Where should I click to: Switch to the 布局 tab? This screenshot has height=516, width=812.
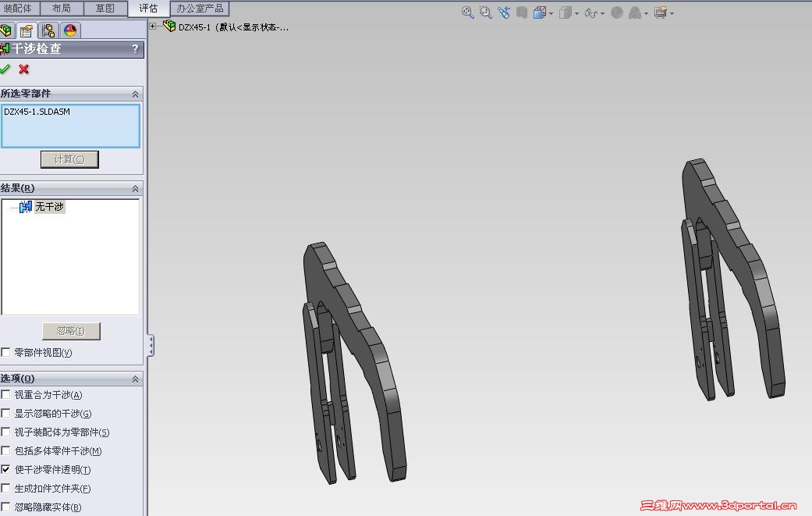(x=61, y=9)
